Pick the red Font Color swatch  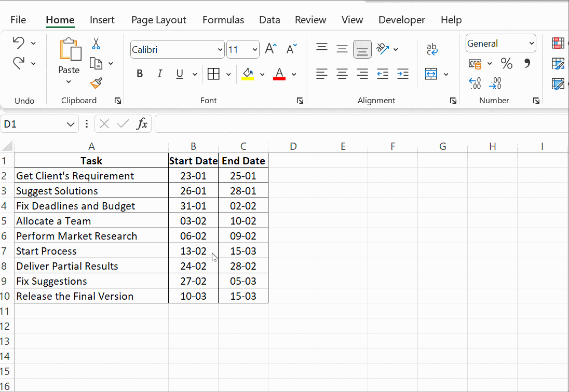[x=279, y=78]
